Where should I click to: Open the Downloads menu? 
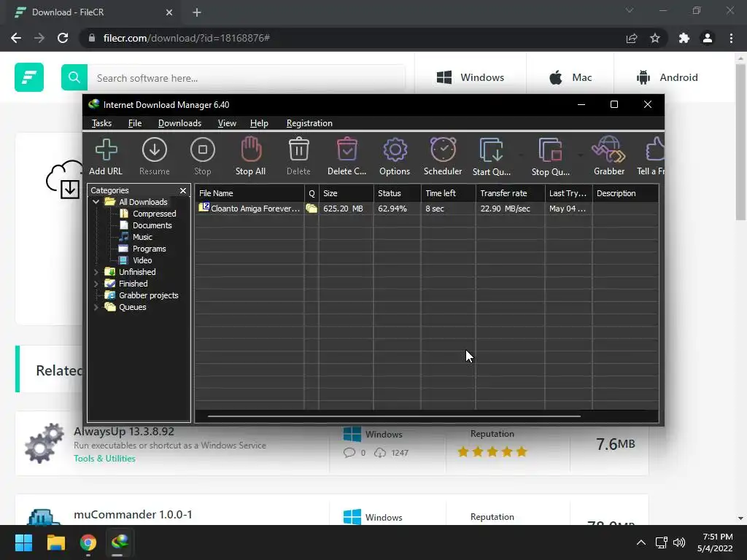179,123
